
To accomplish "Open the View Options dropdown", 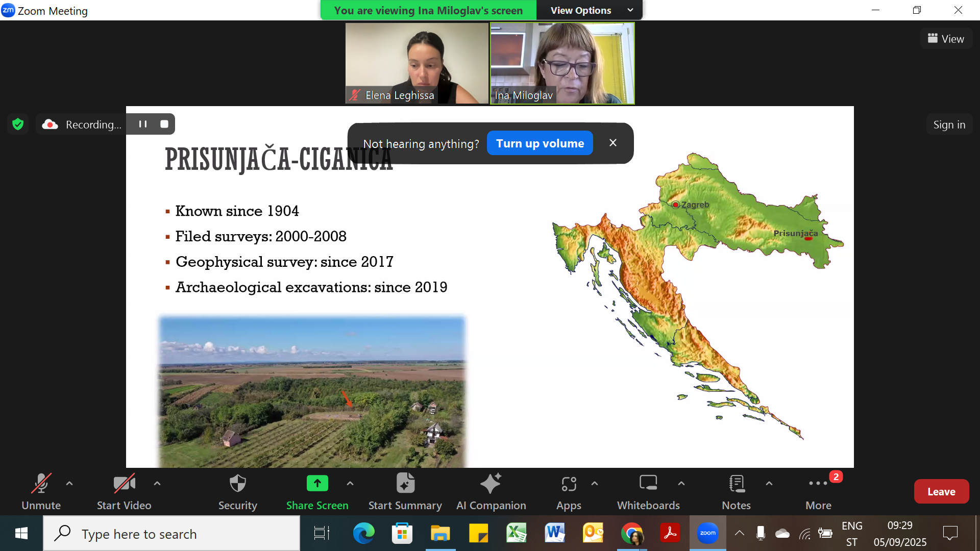I will click(x=590, y=10).
